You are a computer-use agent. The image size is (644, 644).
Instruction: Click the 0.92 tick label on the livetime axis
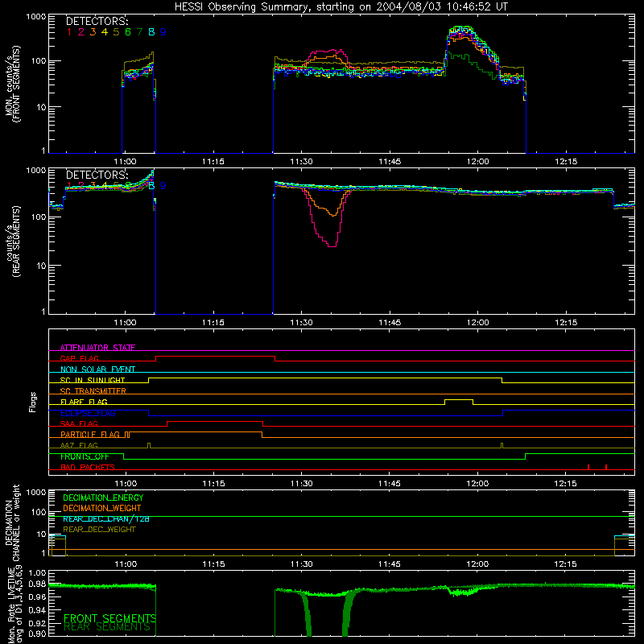pyautogui.click(x=37, y=623)
